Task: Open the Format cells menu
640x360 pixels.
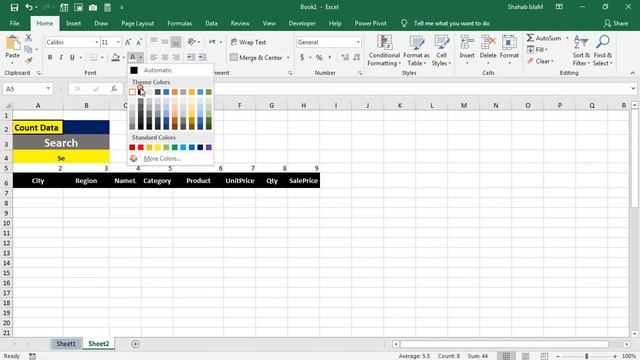Action: click(x=509, y=51)
